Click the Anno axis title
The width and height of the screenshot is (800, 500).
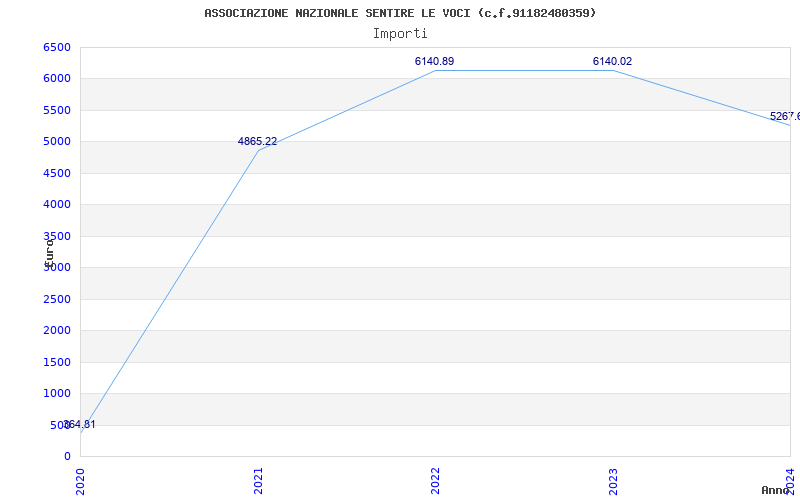pos(776,490)
